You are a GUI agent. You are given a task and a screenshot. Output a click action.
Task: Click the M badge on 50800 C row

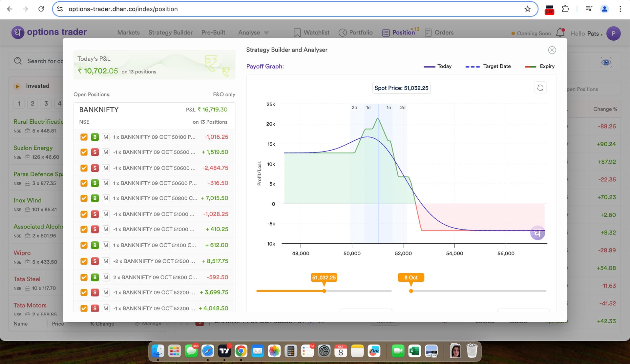click(x=106, y=198)
